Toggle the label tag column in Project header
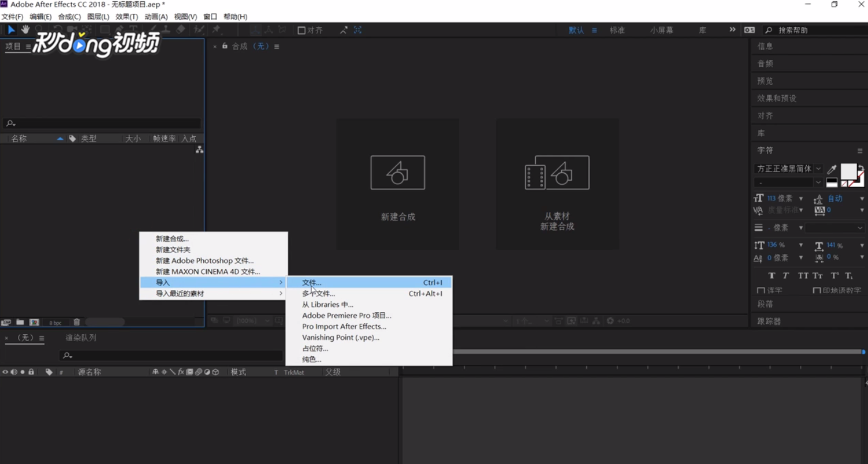The image size is (868, 464). click(x=72, y=139)
